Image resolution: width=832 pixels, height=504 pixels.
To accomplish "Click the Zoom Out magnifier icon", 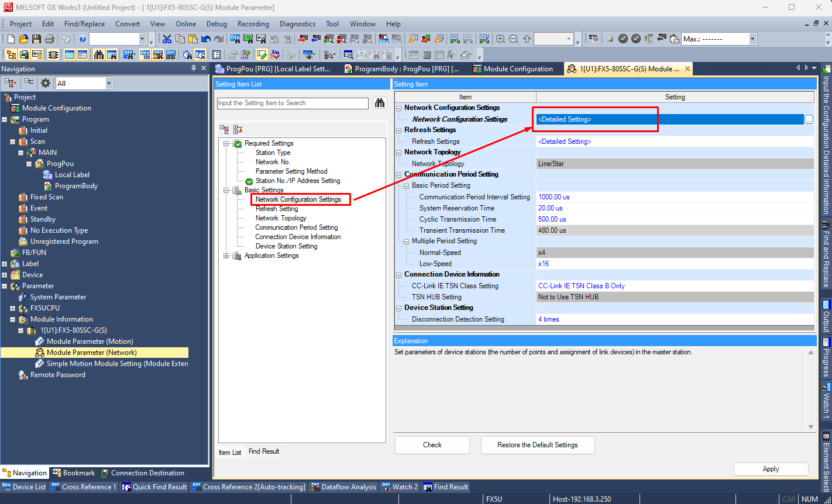I will tap(514, 39).
